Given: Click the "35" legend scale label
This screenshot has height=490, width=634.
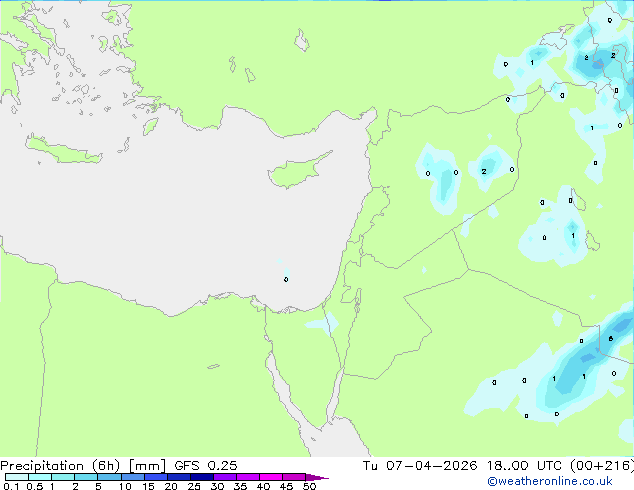Looking at the screenshot, I should click(x=240, y=486).
